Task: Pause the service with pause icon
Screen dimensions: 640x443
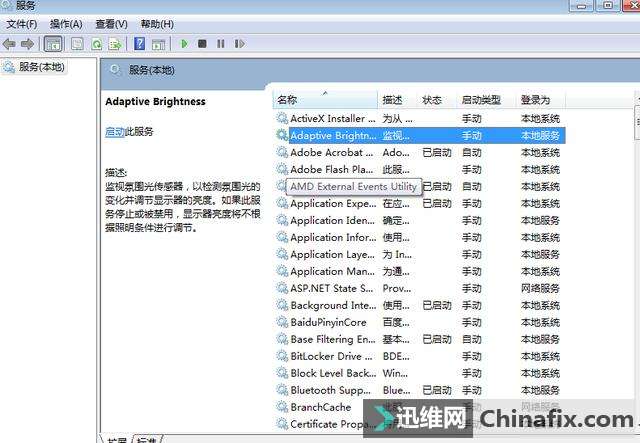Action: point(221,44)
